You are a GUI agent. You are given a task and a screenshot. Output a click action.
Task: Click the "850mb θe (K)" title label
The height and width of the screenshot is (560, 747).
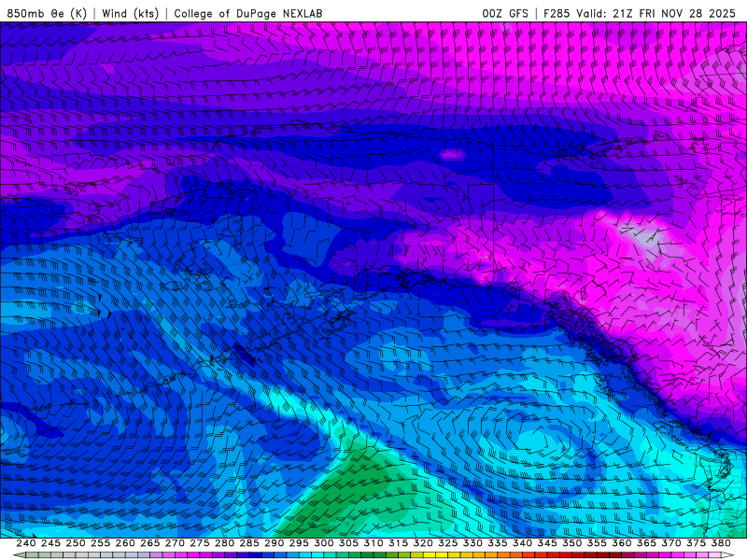click(47, 13)
